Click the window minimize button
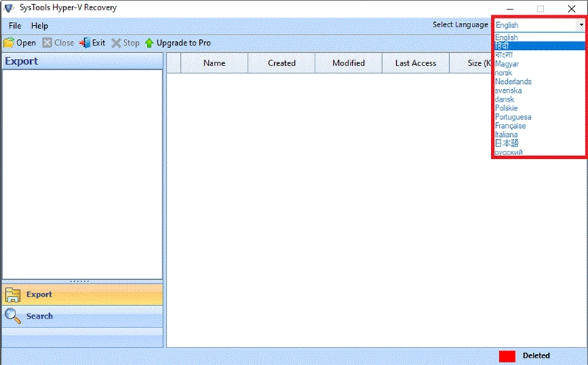The image size is (588, 365). coord(510,9)
